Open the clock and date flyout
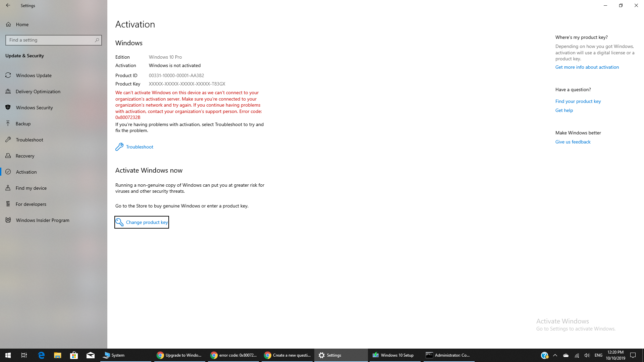This screenshot has height=362, width=644. (615, 355)
